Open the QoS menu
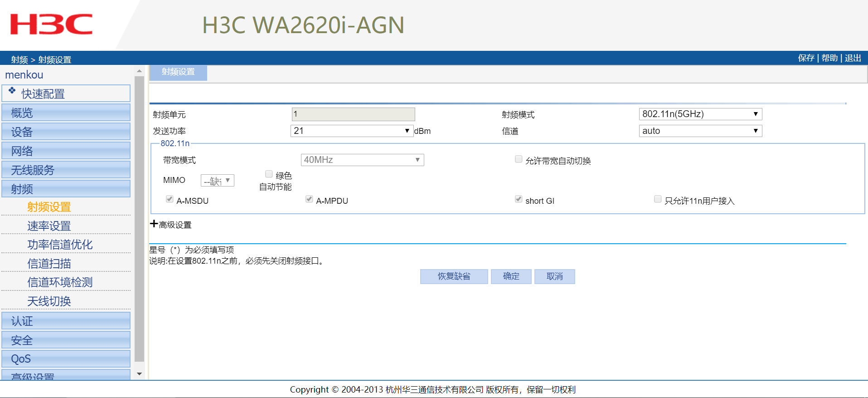The image size is (868, 398). [66, 359]
